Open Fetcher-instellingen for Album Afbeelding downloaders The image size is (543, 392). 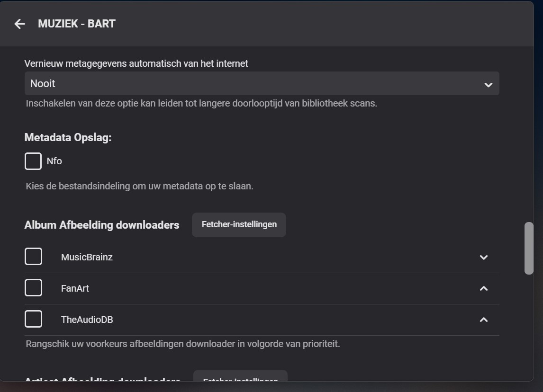[239, 224]
